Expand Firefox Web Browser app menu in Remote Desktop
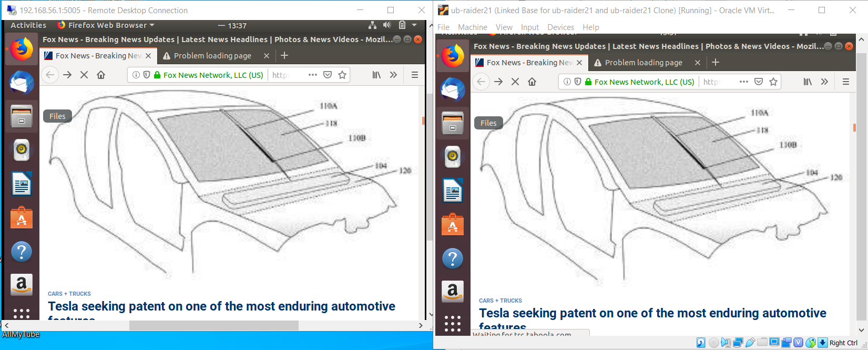Image resolution: width=868 pixels, height=350 pixels. click(106, 25)
